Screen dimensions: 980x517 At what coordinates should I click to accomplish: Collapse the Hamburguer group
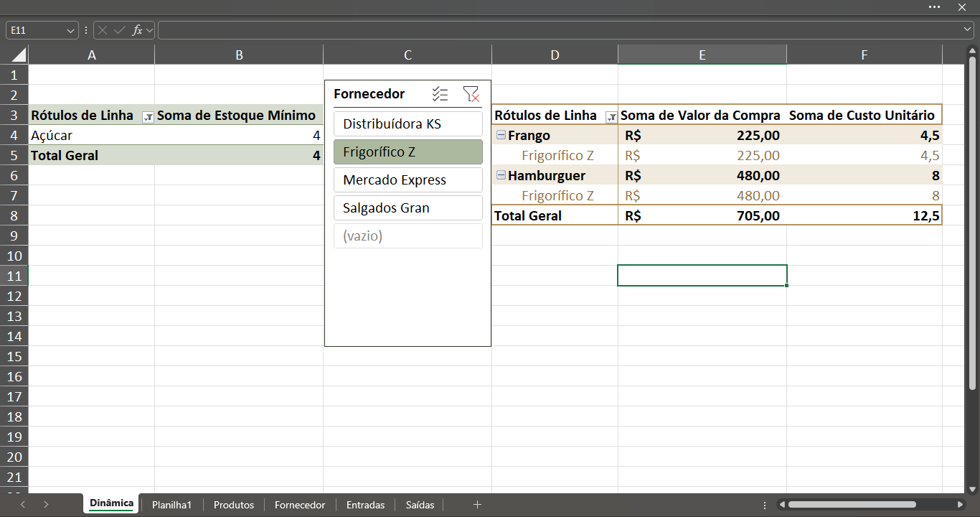coord(501,175)
